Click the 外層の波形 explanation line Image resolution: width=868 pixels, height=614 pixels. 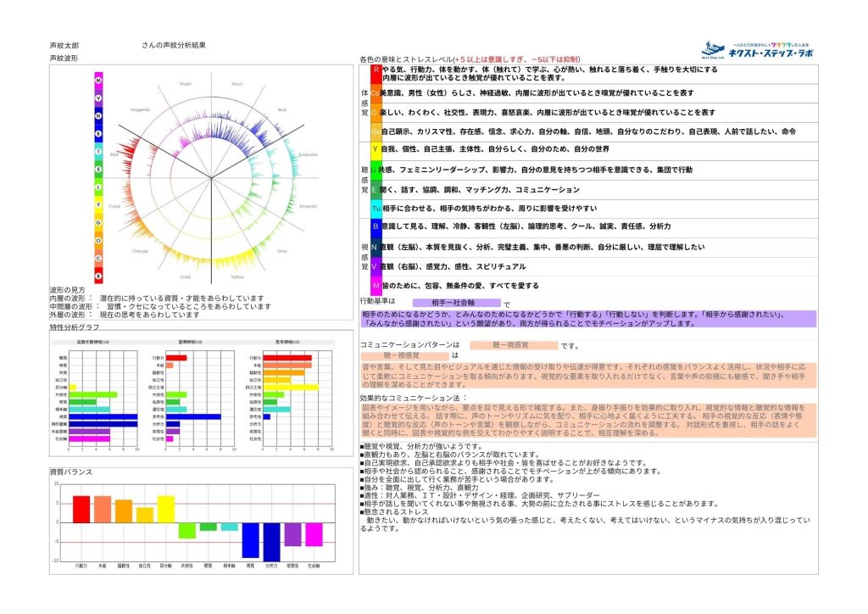(125, 315)
